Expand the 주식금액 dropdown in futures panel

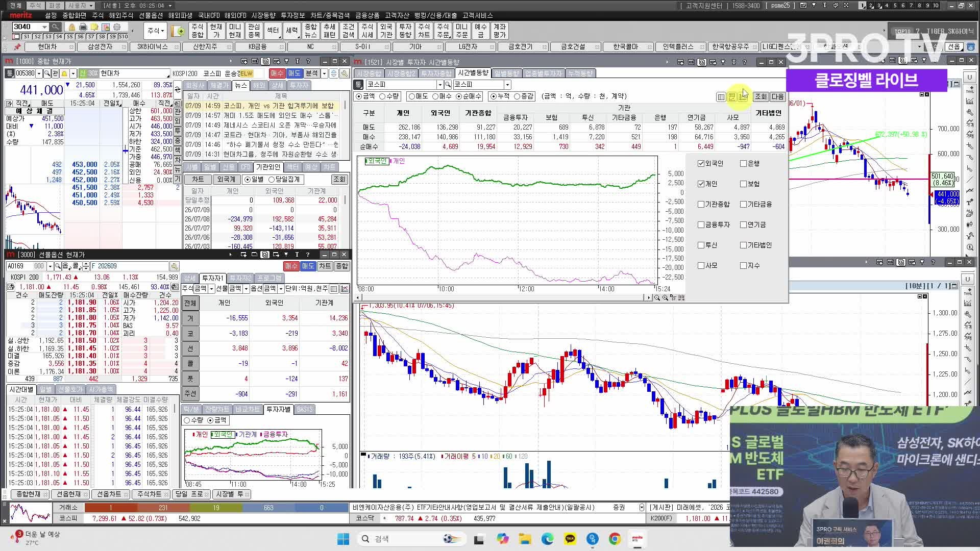point(211,289)
